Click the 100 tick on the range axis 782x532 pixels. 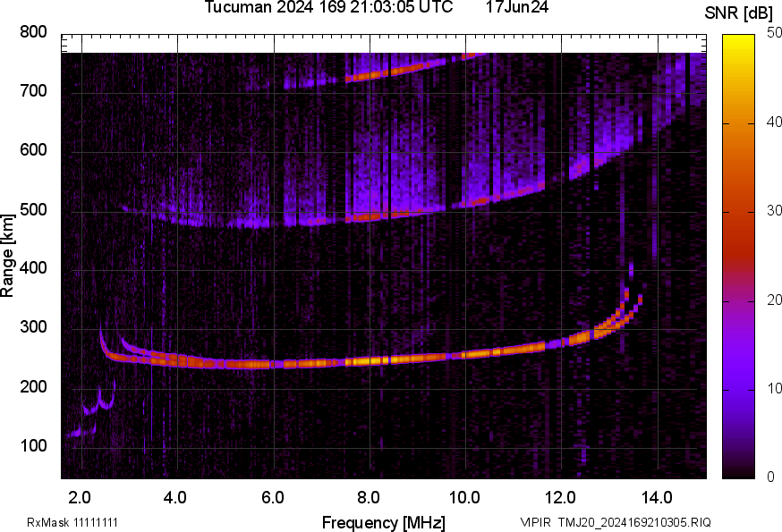[33, 445]
